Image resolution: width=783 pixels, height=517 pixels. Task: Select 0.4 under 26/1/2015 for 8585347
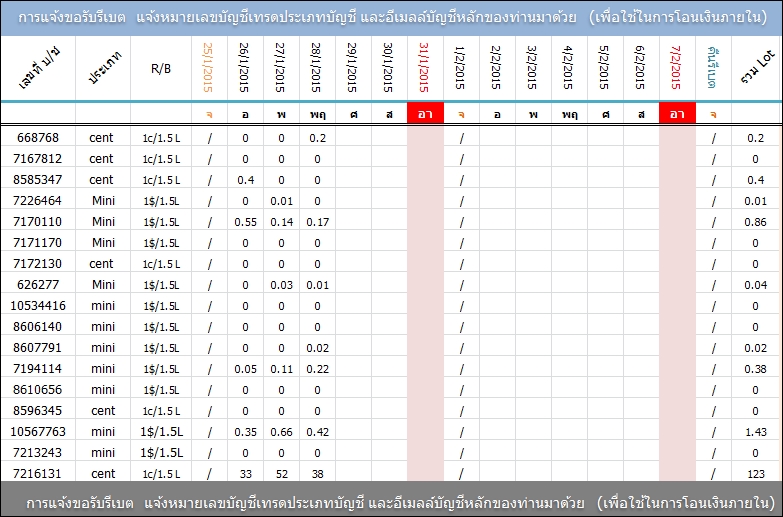click(x=245, y=180)
